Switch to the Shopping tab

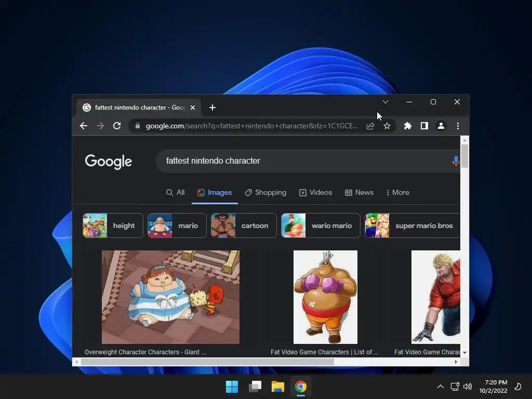click(265, 192)
